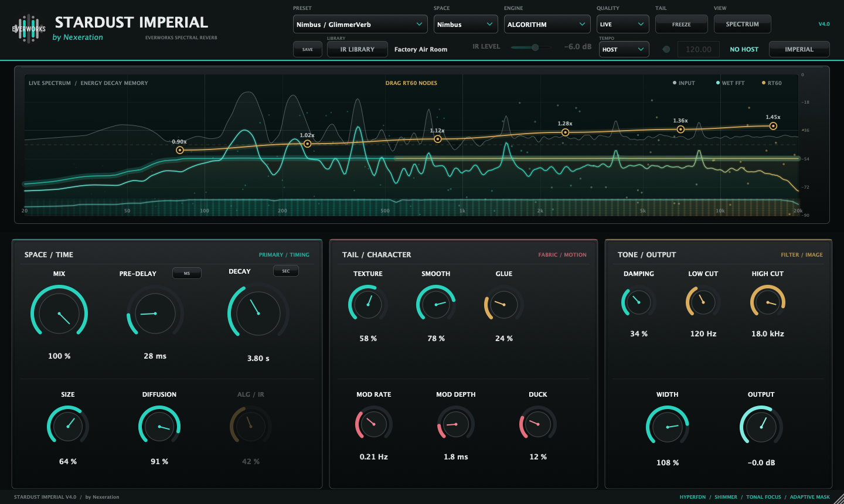
Task: Click the FABRIC / MOTION tab label
Action: click(x=563, y=255)
